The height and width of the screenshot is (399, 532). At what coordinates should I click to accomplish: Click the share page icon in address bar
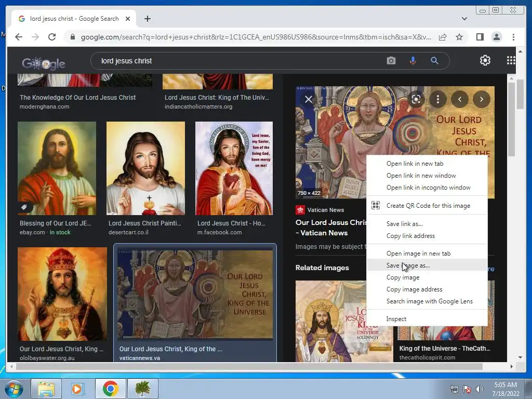pos(443,37)
